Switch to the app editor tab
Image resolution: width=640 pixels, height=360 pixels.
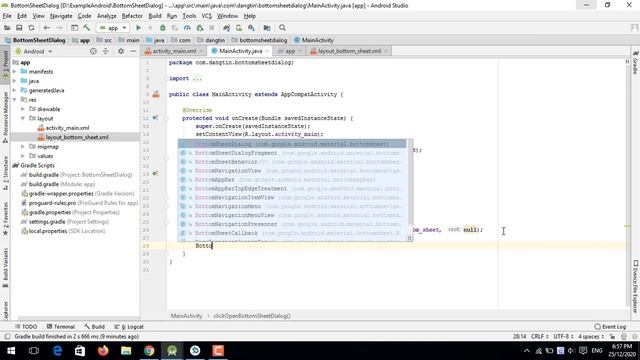pyautogui.click(x=290, y=51)
